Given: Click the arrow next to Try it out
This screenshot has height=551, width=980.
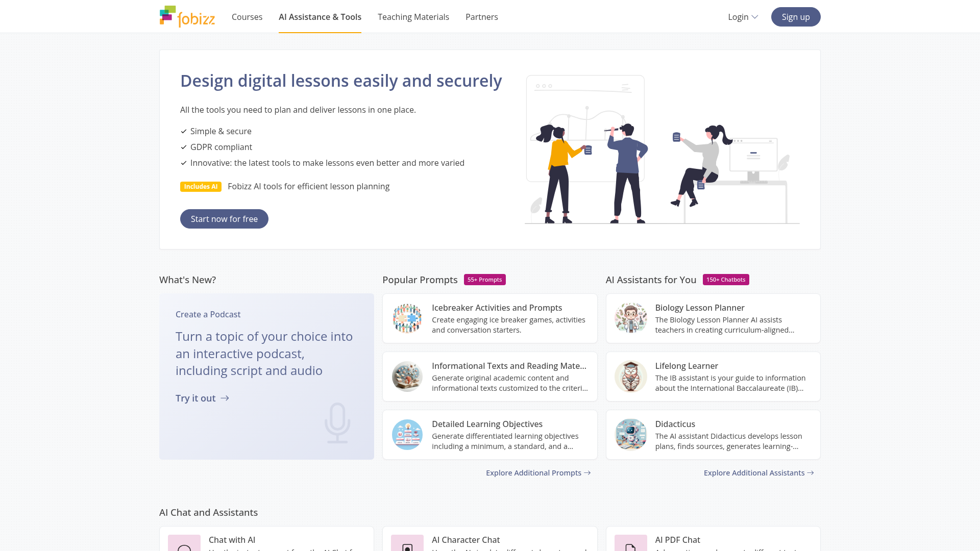Looking at the screenshot, I should [x=225, y=398].
